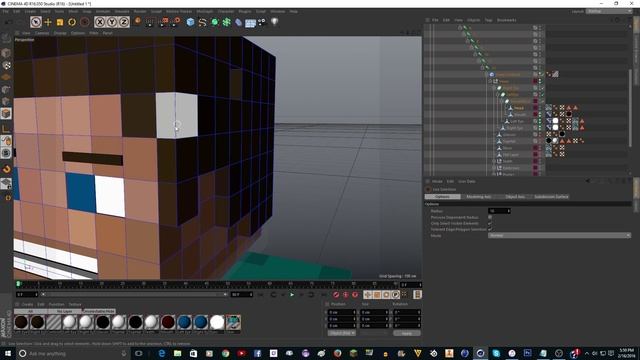Switch to Modeling Axis tab
640x360 pixels.
click(478, 197)
